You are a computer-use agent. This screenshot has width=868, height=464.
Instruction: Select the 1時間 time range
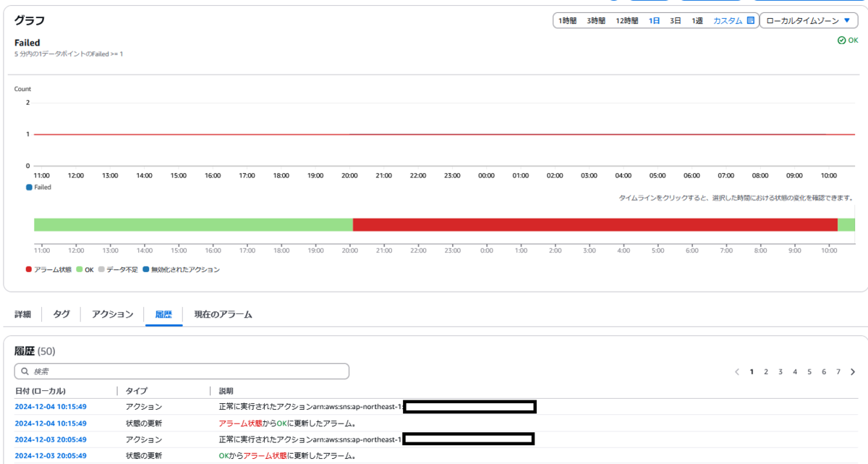click(567, 21)
